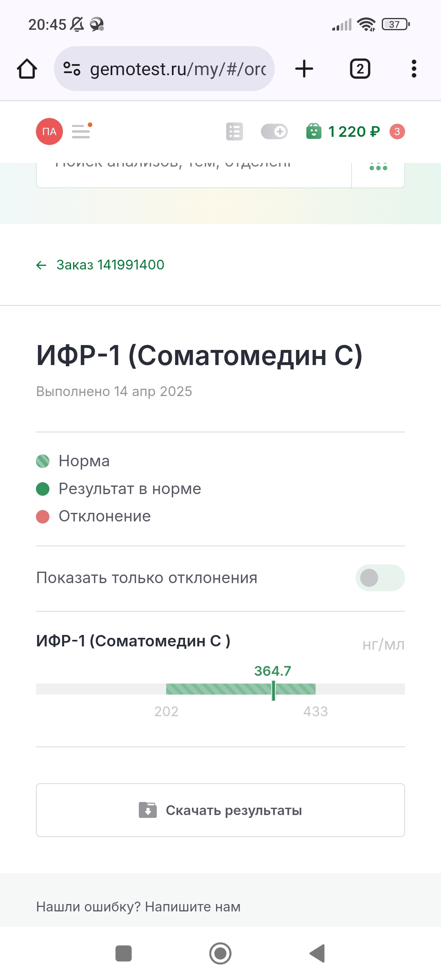Go back to Заказ 141991400
The image size is (441, 980).
point(100,265)
